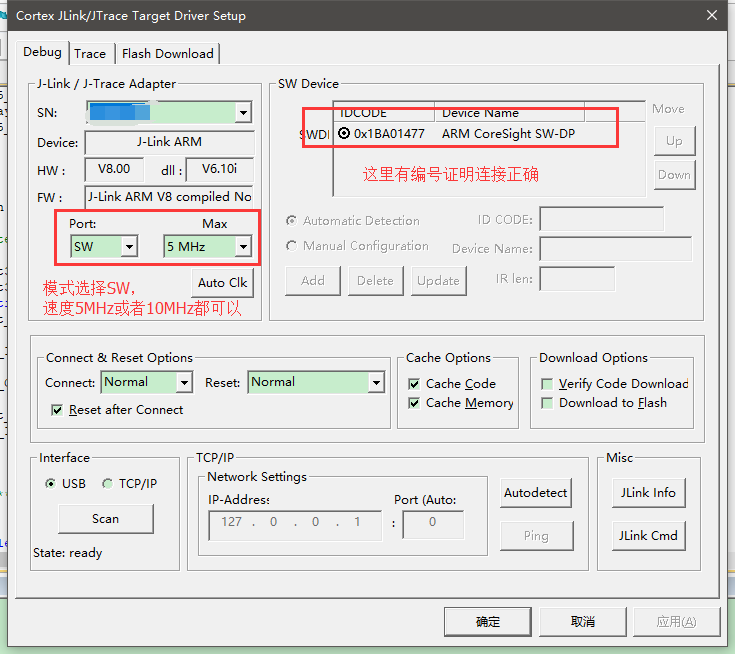Screen dimensions: 735x654
Task: Open the Max clock 5 MHz dropdown
Action: pos(243,246)
